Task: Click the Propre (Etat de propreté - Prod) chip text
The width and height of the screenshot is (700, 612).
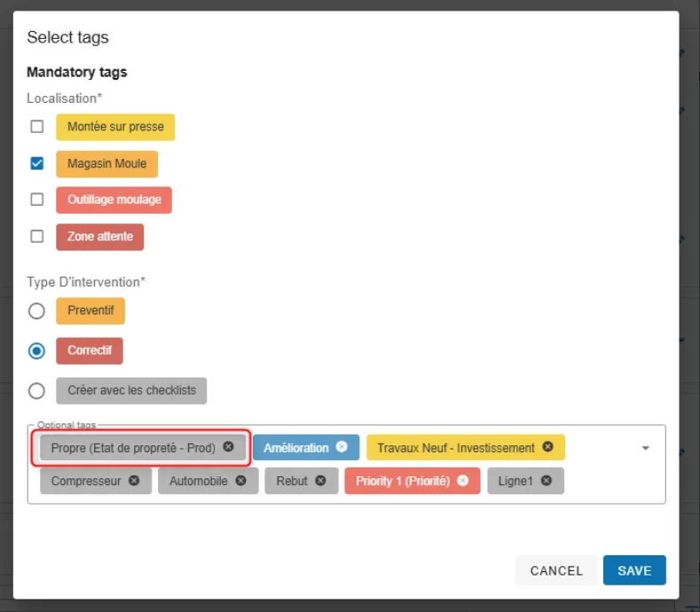Action: [133, 448]
